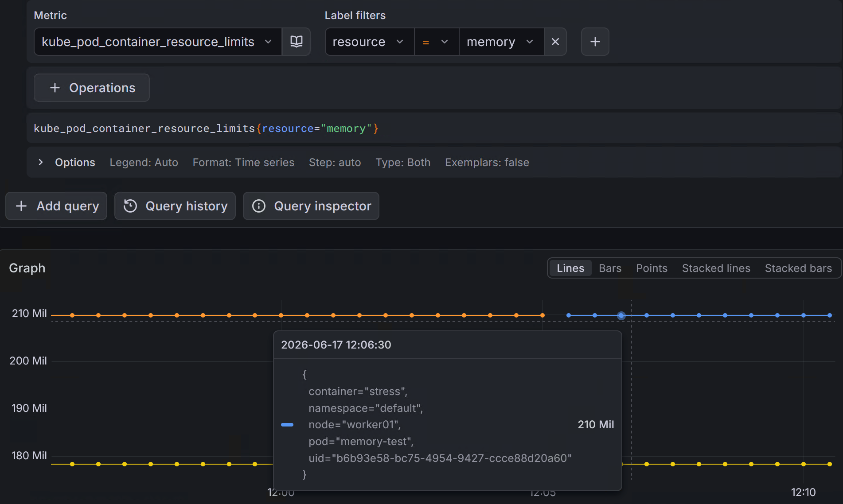The width and height of the screenshot is (843, 504).
Task: Add a new label filter
Action: tap(595, 42)
